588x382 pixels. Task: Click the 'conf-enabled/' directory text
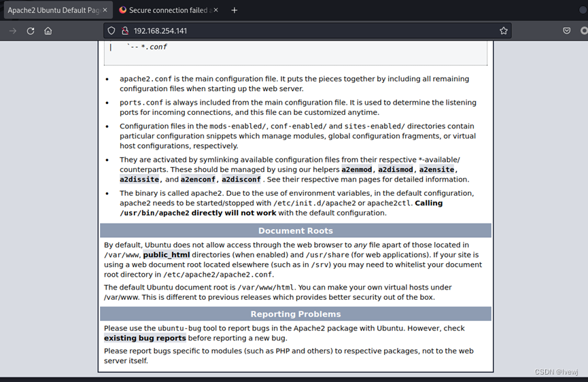(x=298, y=126)
